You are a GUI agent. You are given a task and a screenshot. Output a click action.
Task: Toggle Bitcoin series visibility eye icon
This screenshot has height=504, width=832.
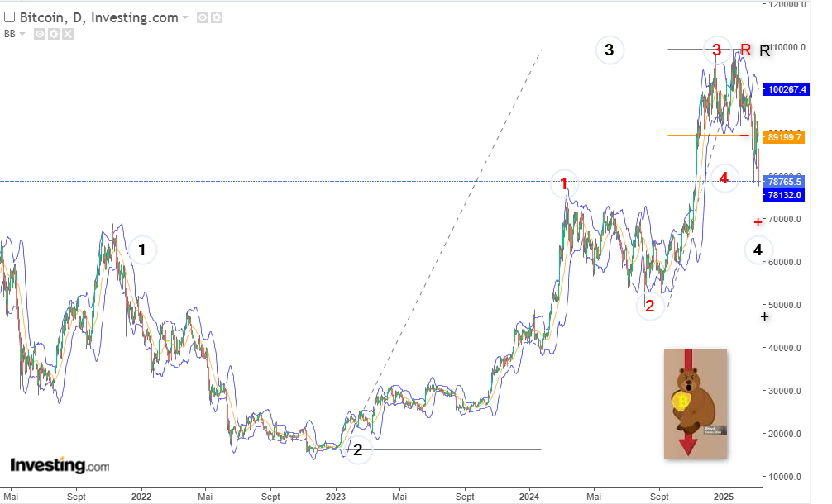click(x=202, y=17)
